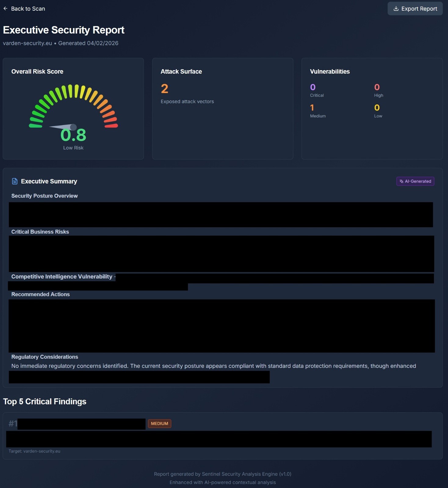This screenshot has width=448, height=488.
Task: Click the AI-Generated sparkle icon
Action: tap(401, 181)
